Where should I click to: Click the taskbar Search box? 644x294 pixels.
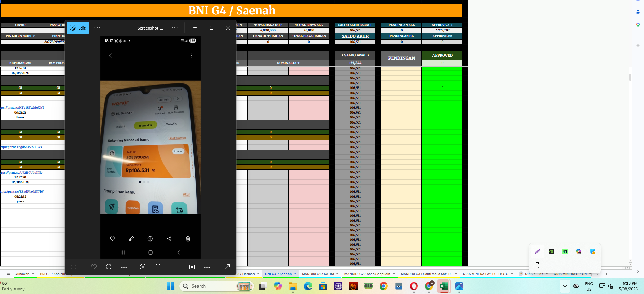(x=216, y=286)
